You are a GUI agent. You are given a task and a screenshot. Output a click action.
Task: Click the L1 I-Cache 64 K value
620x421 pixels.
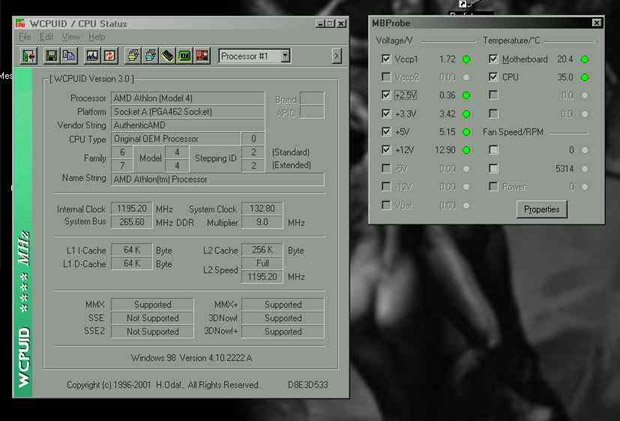[x=132, y=250]
